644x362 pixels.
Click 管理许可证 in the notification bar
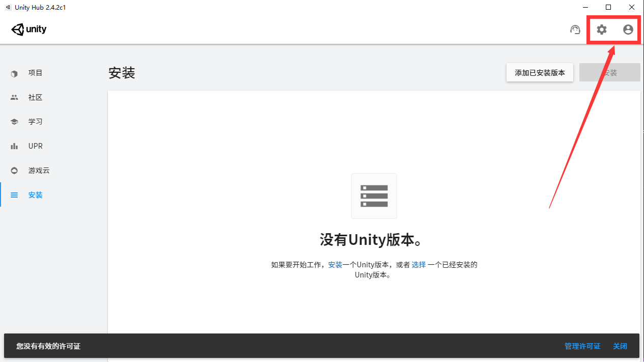coord(582,346)
